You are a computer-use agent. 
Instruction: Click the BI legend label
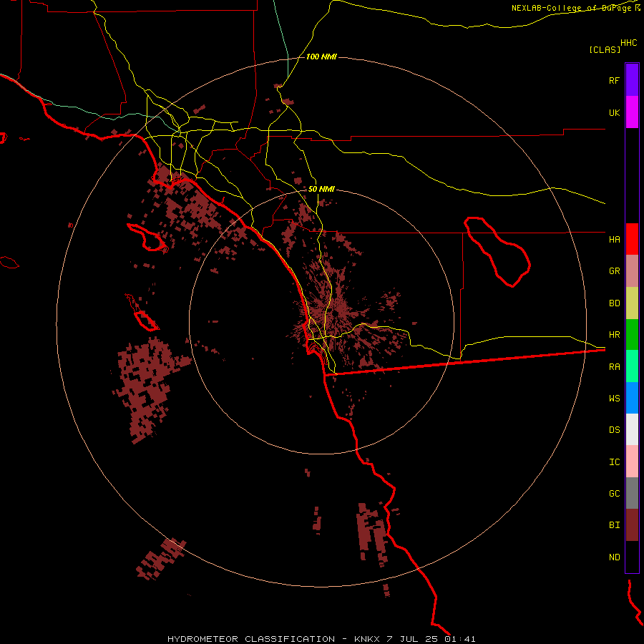(614, 525)
